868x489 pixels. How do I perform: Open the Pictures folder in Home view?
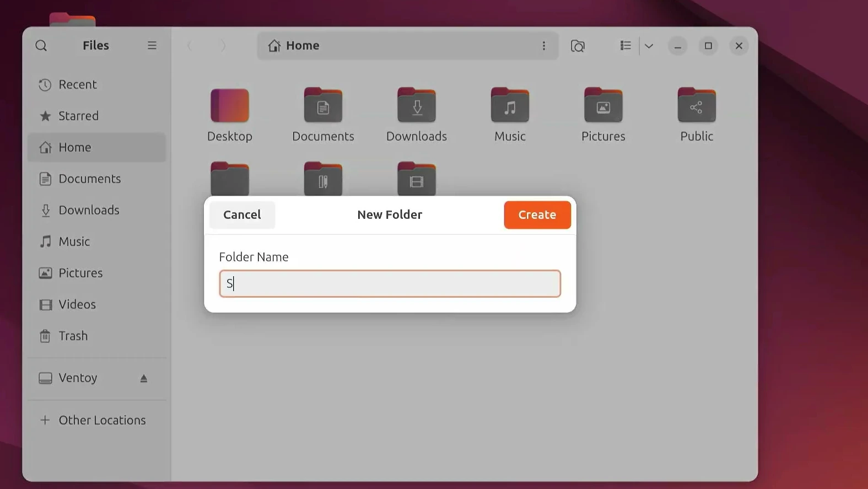(x=603, y=115)
